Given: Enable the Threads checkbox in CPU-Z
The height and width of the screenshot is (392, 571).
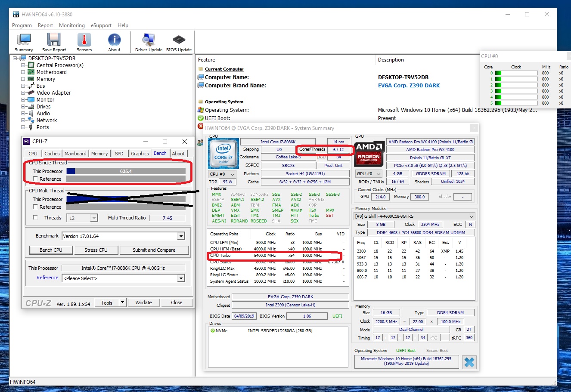Looking at the screenshot, I should coord(36,218).
